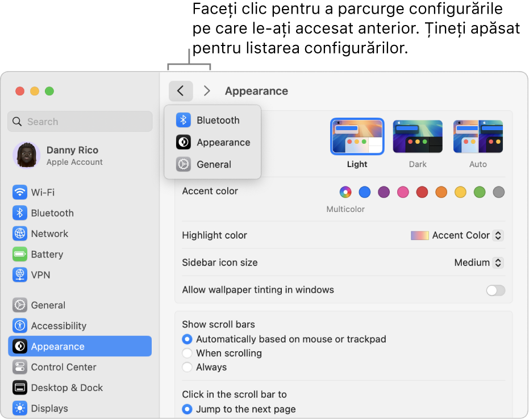Enable Allow wallpaper tinting in windows
The image size is (529, 420).
tap(495, 290)
